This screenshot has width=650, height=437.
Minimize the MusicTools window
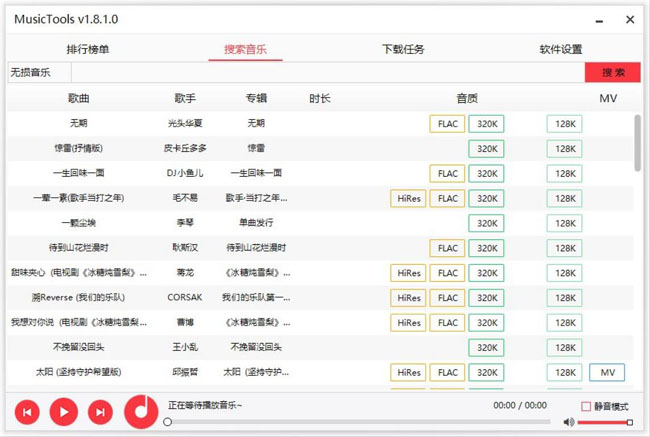[599, 21]
